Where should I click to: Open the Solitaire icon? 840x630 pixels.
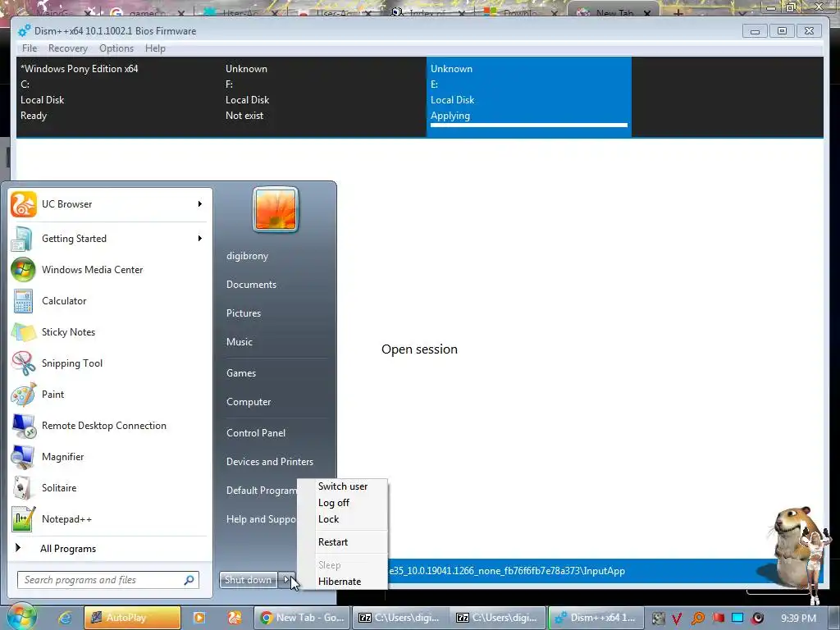point(23,488)
